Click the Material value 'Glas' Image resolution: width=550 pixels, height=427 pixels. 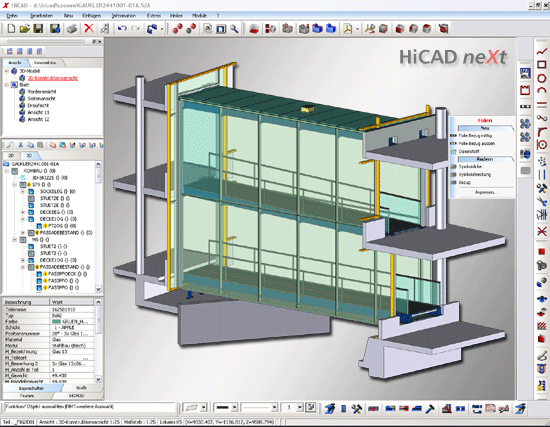click(56, 340)
